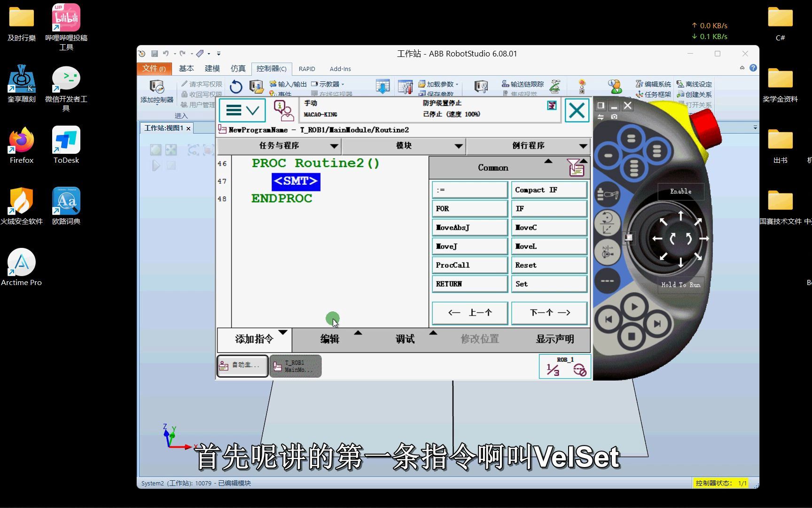This screenshot has width=812, height=508.
Task: Close the 工作站:视图1 tab
Action: pos(188,128)
